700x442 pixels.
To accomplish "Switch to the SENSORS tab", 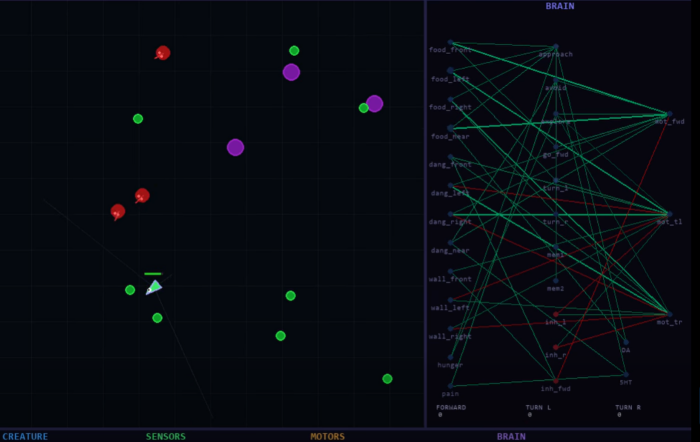I will pos(166,436).
